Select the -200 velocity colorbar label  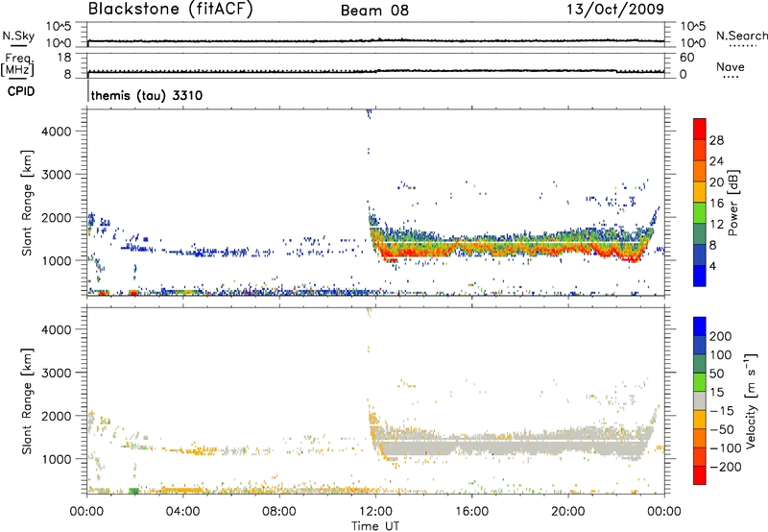(x=726, y=467)
